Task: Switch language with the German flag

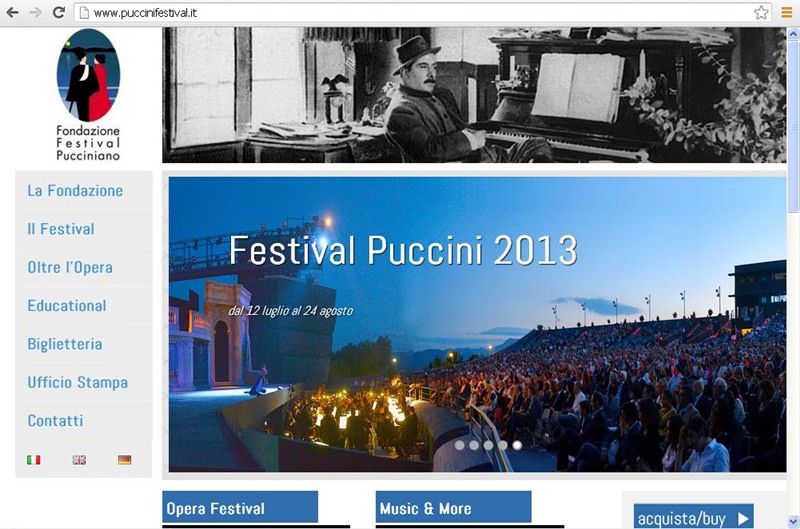Action: pos(124,460)
